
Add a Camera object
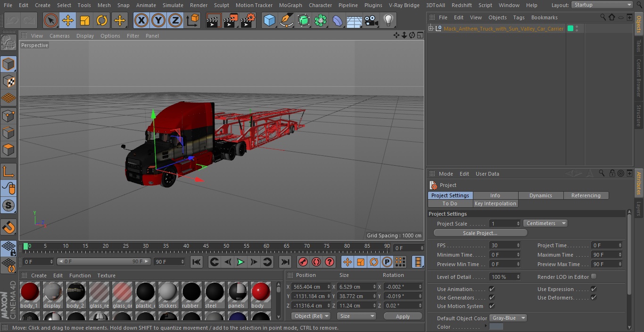[371, 21]
